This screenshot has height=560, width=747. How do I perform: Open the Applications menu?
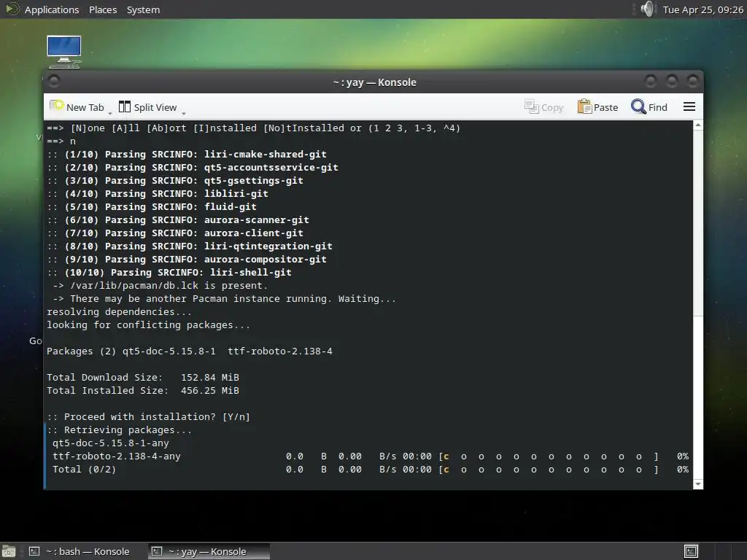coord(52,9)
